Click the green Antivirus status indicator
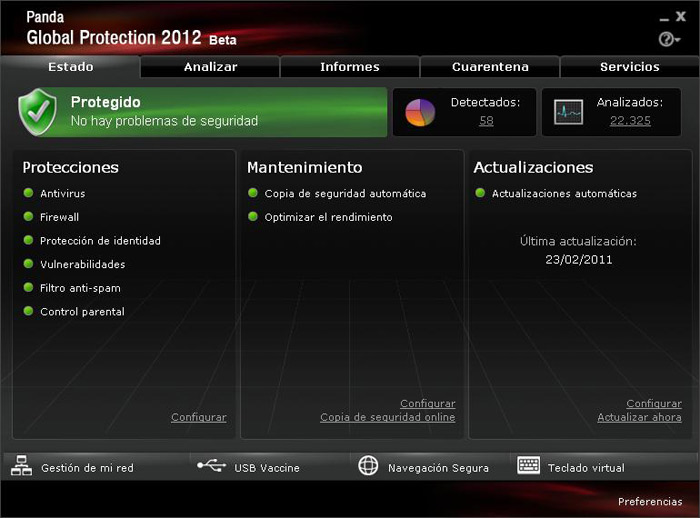Image resolution: width=700 pixels, height=518 pixels. pos(29,193)
